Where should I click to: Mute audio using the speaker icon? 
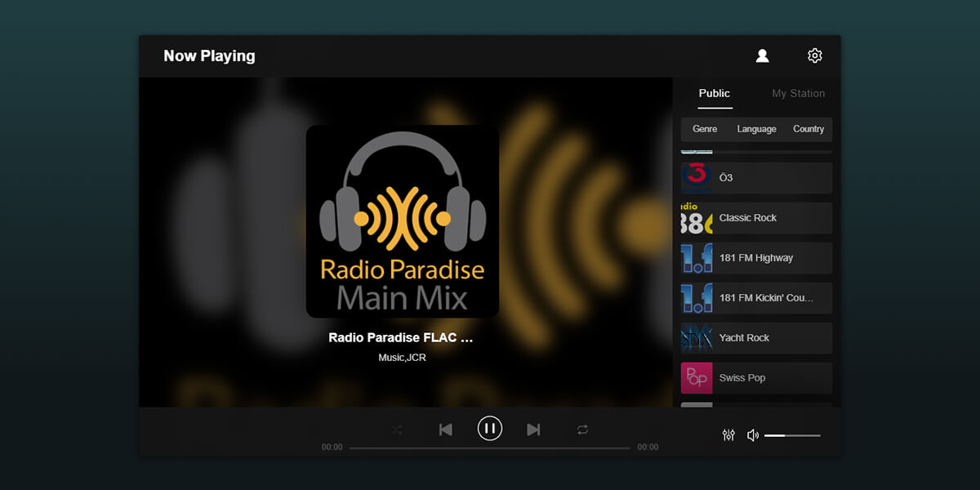click(x=752, y=435)
